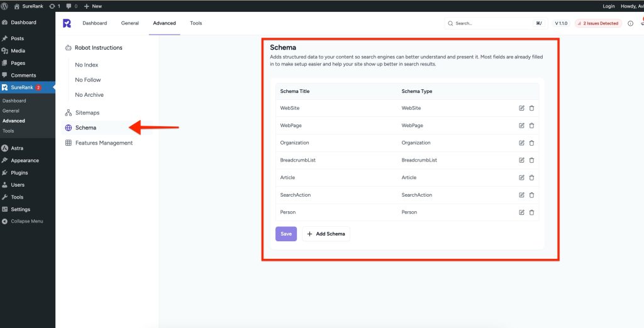
Task: Open SureRank menu in WordPress sidebar
Action: pos(28,87)
